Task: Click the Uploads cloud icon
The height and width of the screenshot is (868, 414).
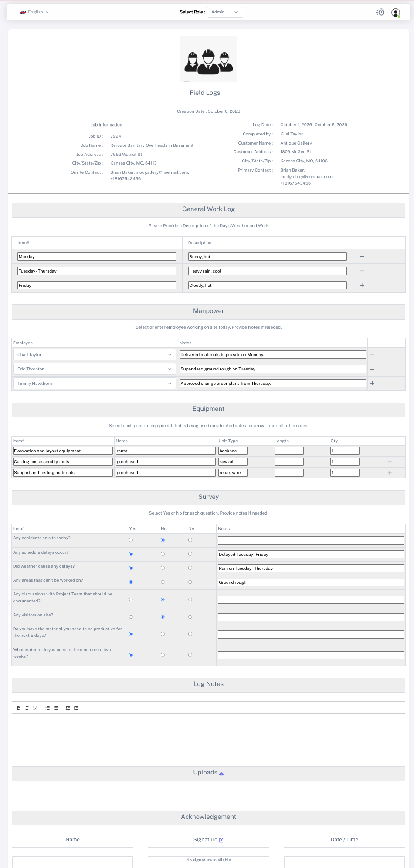Action: coord(221,774)
